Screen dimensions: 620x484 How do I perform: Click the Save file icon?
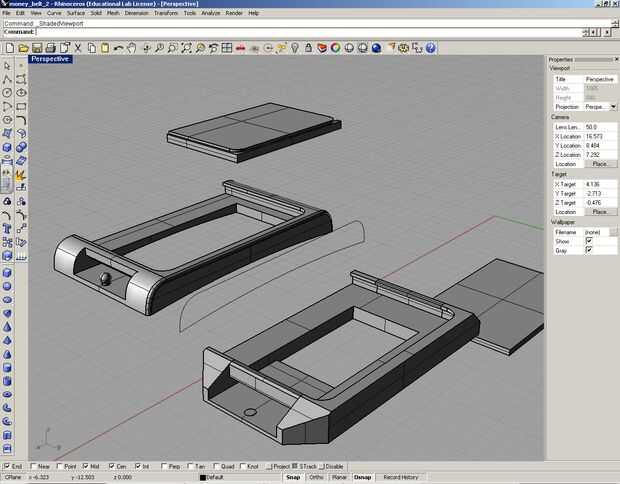pos(37,48)
